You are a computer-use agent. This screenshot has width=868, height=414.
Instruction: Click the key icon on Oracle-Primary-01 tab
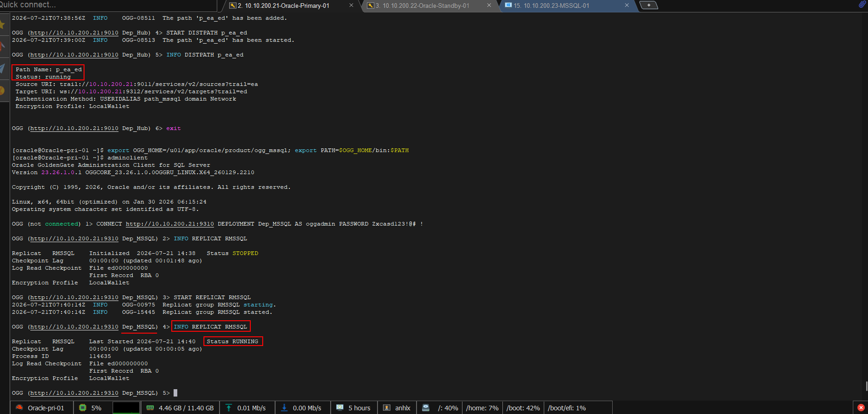[233, 6]
